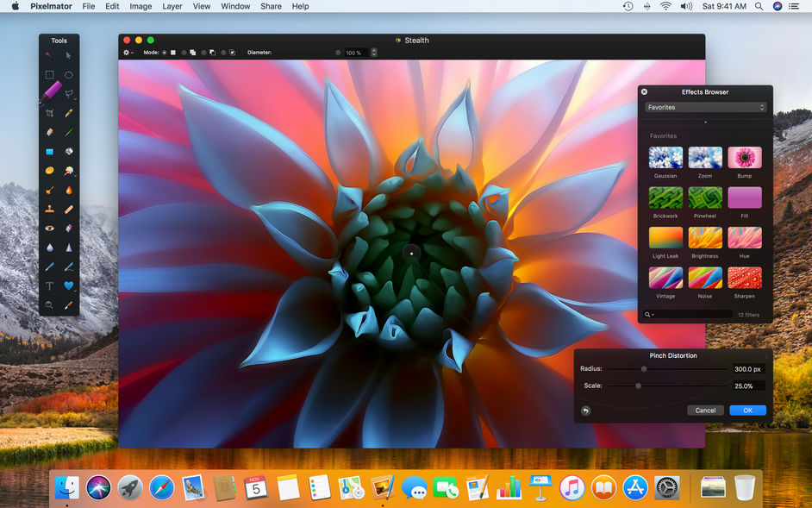Select the Clone Stamp tool
Screen dimensions: 812x508
pyautogui.click(x=49, y=207)
